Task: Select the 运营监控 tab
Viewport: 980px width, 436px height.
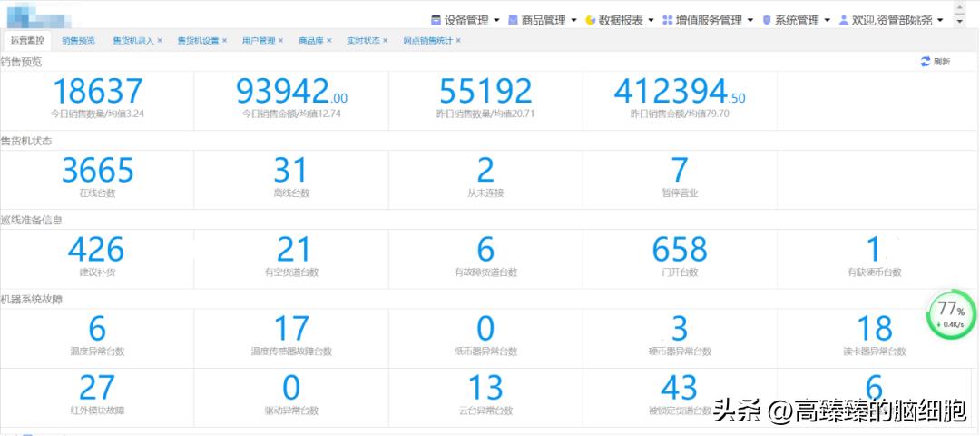Action: coord(26,41)
